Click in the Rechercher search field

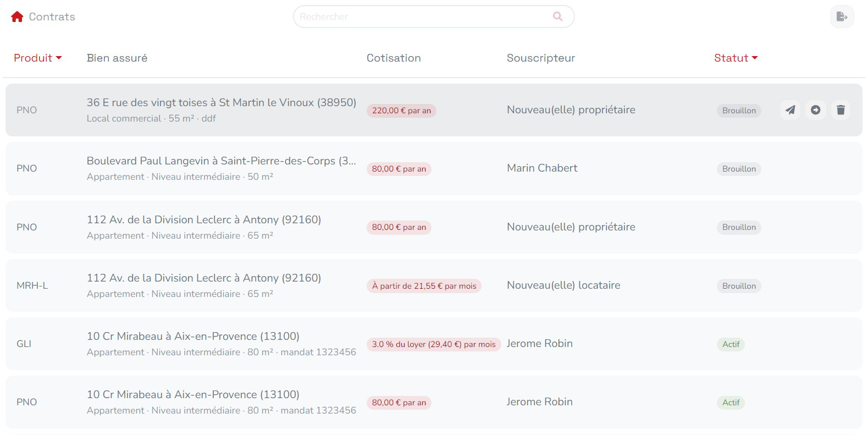423,16
